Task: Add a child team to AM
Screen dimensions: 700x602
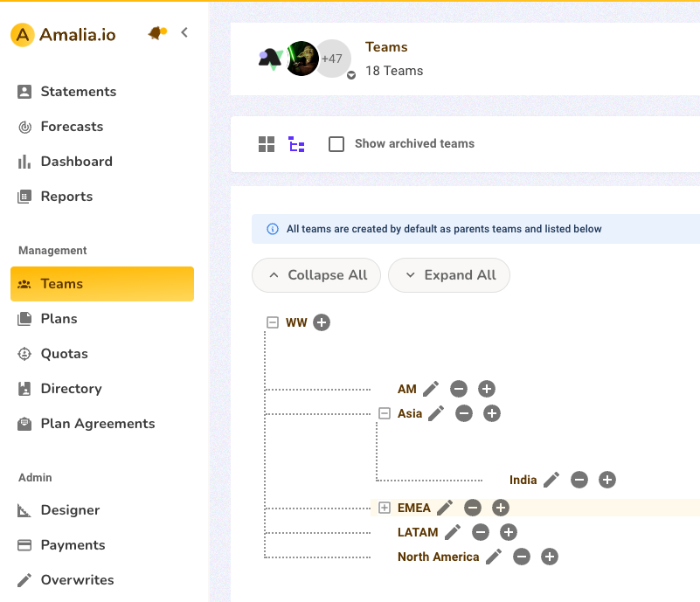Action: click(487, 389)
